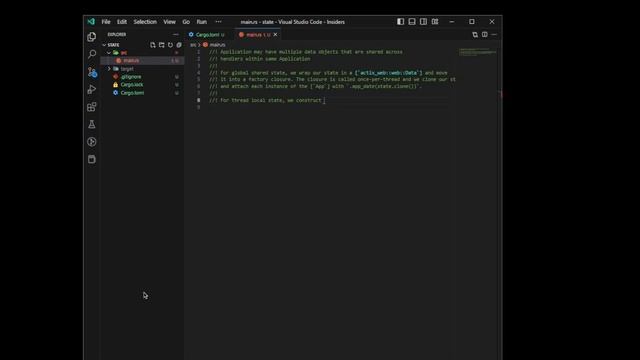Follow the actix_web::web::Data doc link
This screenshot has height=360, width=640.
tap(389, 73)
